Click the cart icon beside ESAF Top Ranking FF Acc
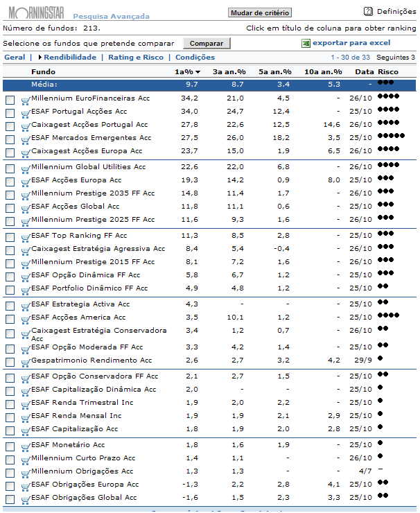Image resolution: width=420 pixels, height=513 pixels. point(26,237)
